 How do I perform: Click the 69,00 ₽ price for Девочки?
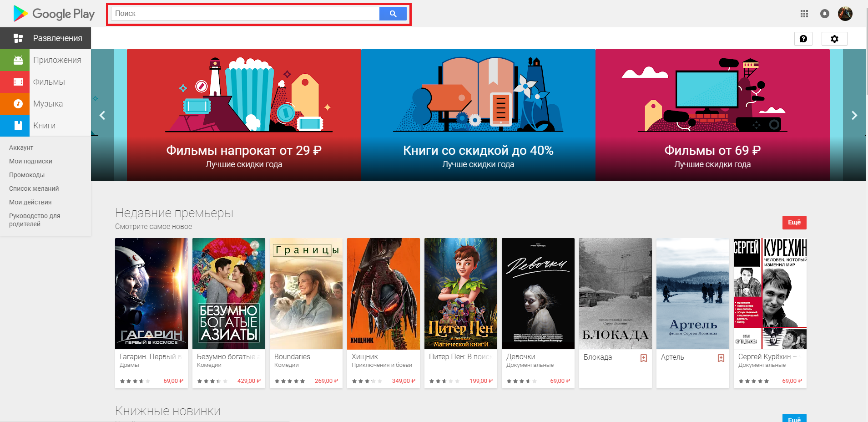pyautogui.click(x=560, y=381)
